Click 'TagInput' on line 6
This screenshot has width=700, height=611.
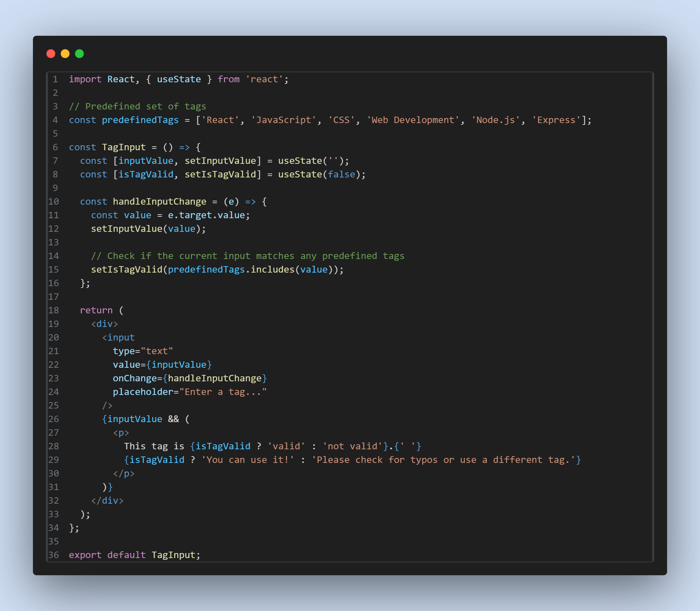click(x=124, y=147)
